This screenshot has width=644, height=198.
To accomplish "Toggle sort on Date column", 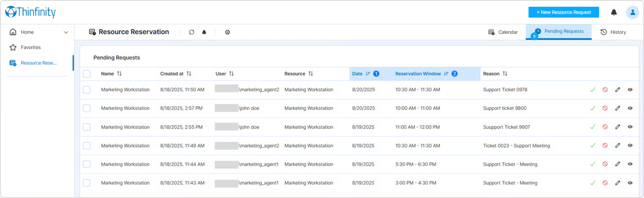I will pyautogui.click(x=368, y=74).
